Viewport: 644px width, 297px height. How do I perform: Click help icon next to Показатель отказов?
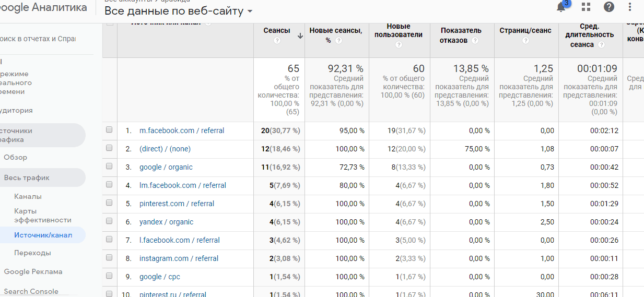click(x=475, y=40)
